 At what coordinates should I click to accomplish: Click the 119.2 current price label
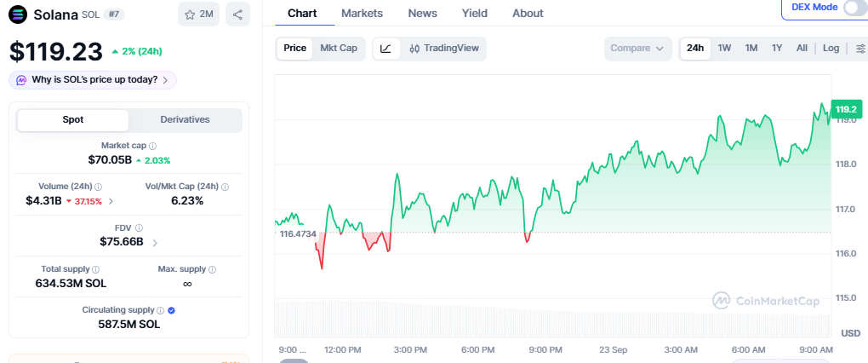847,109
